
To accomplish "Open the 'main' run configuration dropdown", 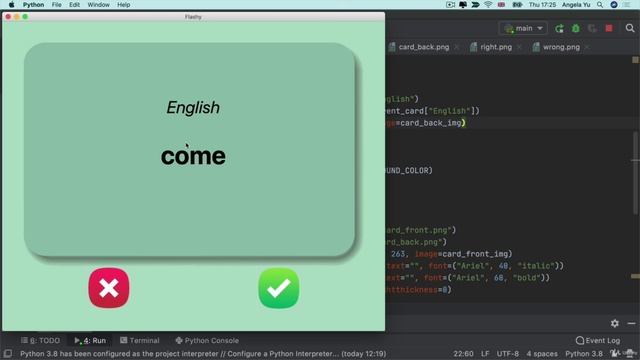I will pyautogui.click(x=523, y=28).
